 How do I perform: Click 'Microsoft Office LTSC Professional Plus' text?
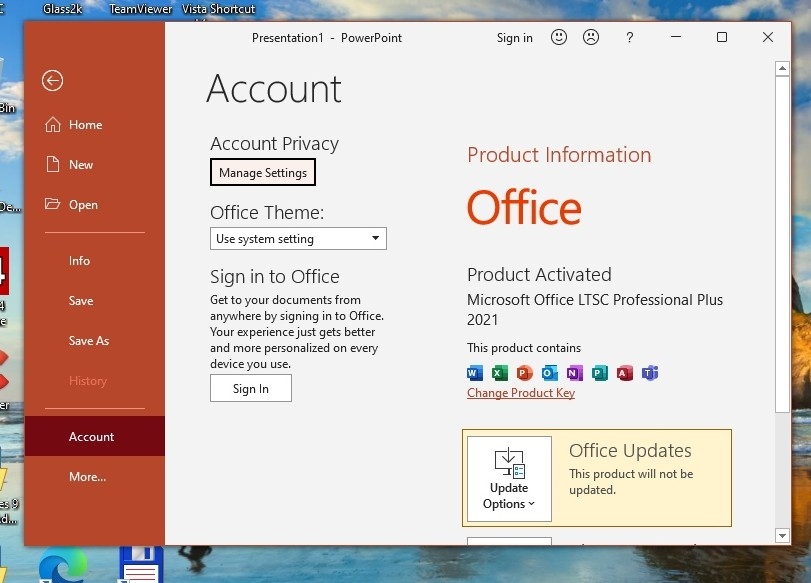(x=595, y=300)
